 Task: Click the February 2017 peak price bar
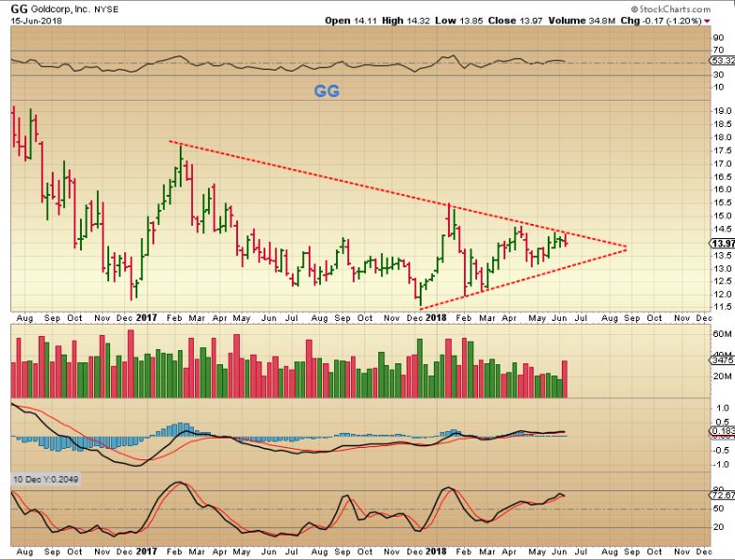(x=181, y=167)
